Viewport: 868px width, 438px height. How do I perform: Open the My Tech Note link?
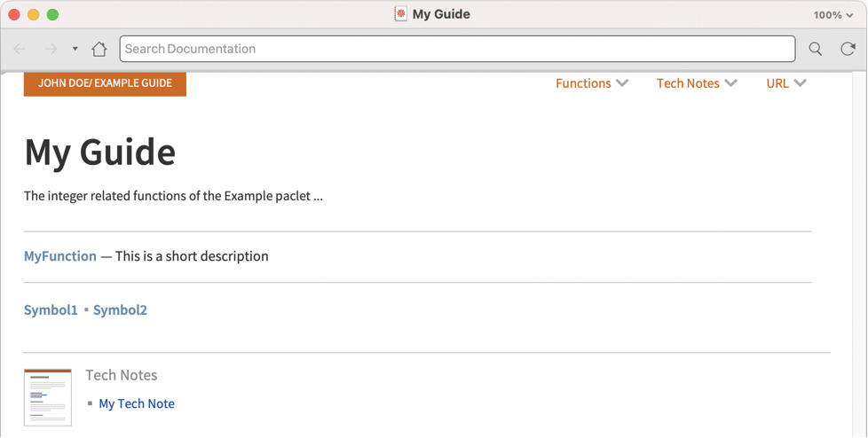(137, 403)
